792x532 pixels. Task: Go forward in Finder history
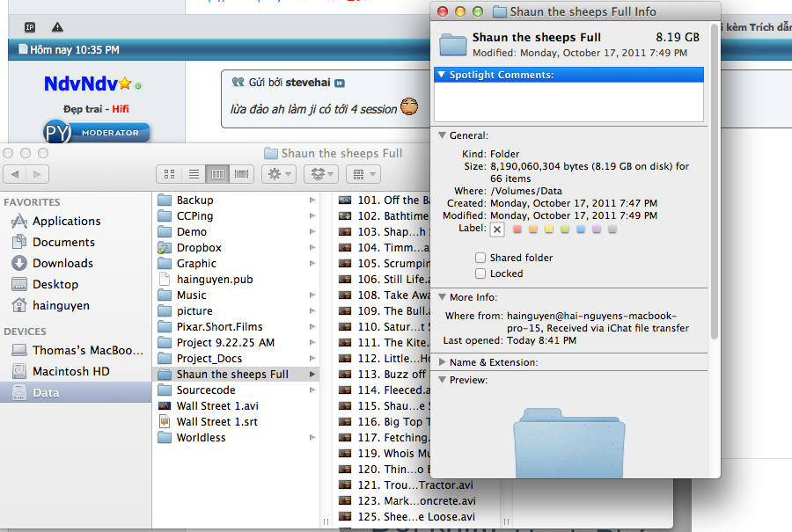[x=37, y=174]
